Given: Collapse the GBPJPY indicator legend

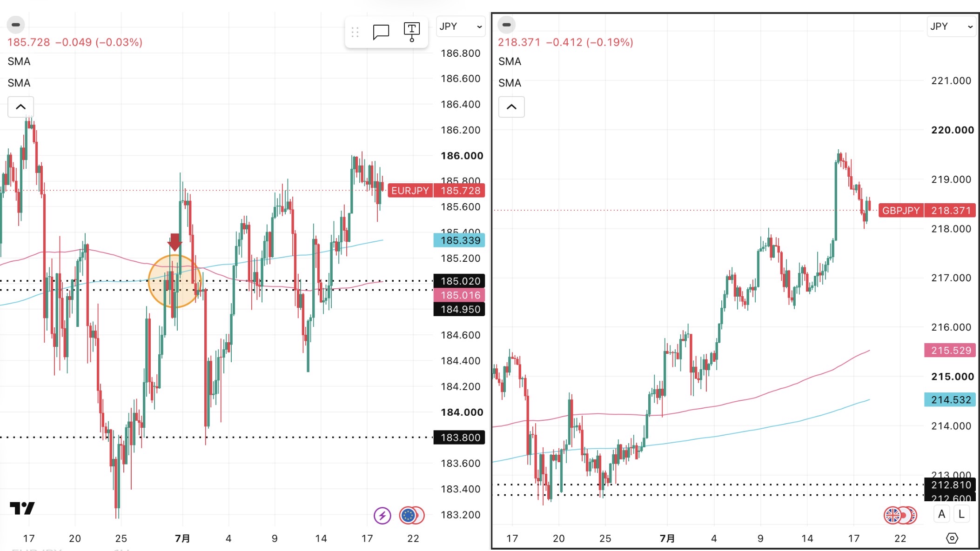Looking at the screenshot, I should [x=511, y=107].
